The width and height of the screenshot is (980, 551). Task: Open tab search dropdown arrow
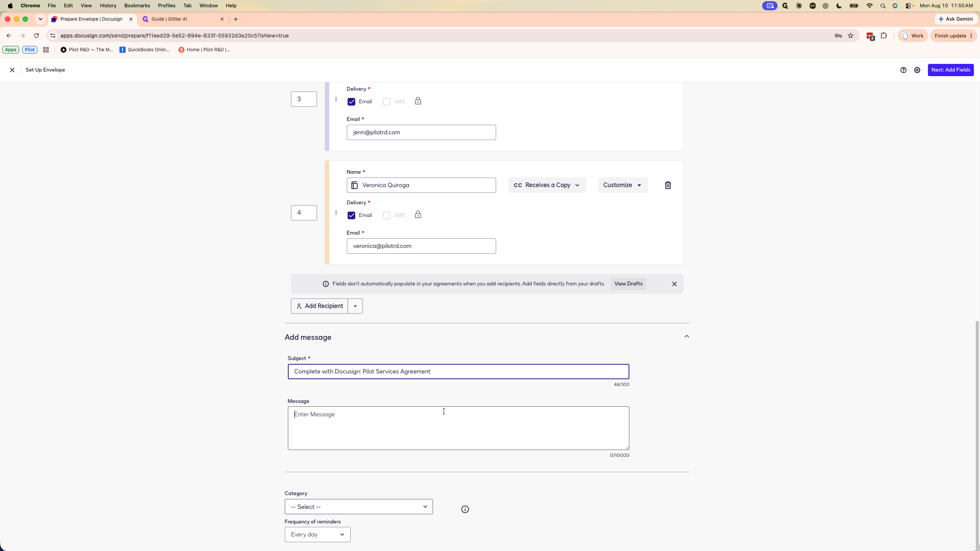(40, 19)
